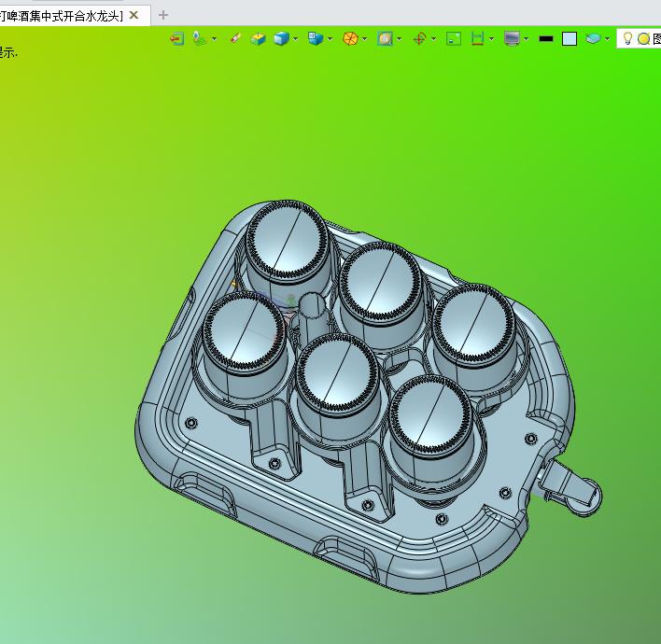The height and width of the screenshot is (644, 661).
Task: Open the orange sphere dropdown arrow
Action: click(365, 39)
